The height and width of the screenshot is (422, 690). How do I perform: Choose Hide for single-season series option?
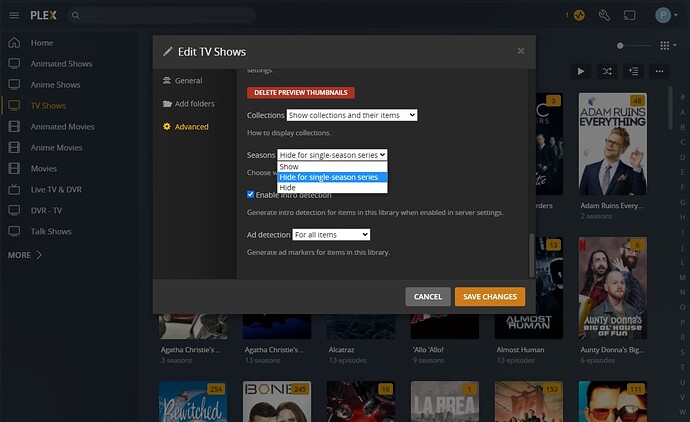tap(332, 177)
